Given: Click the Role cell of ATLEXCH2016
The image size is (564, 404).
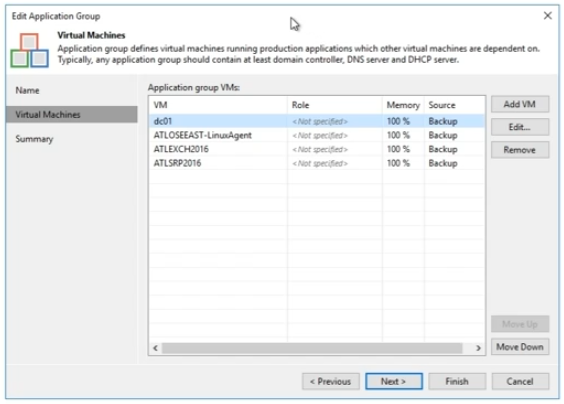Looking at the screenshot, I should pyautogui.click(x=320, y=150).
